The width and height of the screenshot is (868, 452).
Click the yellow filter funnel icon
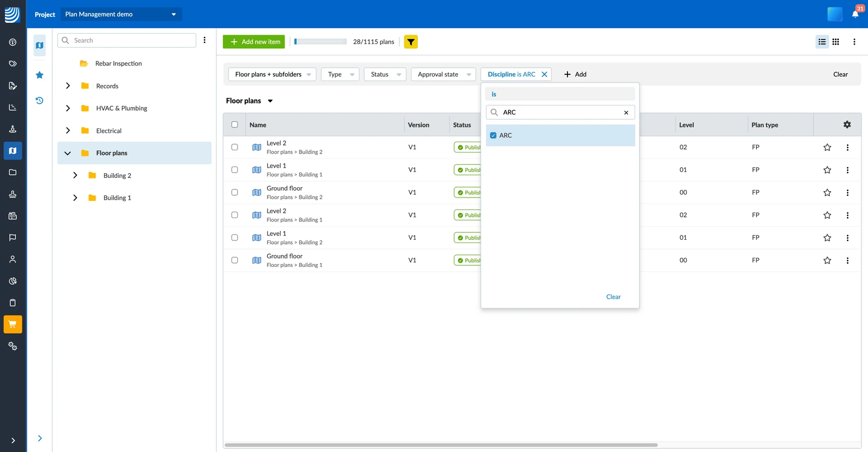[411, 42]
